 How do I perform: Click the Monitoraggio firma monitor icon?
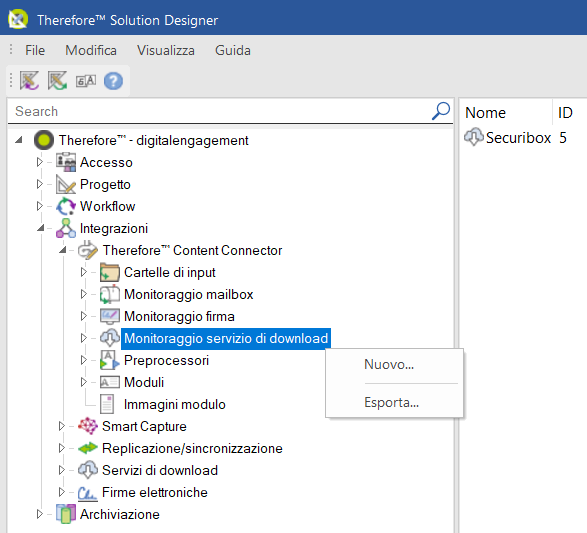pyautogui.click(x=110, y=316)
